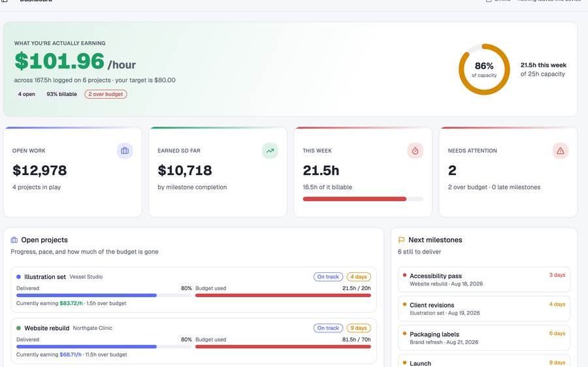Click the briefcase icon beside Open projects heading
This screenshot has height=367, width=588.
tap(14, 240)
